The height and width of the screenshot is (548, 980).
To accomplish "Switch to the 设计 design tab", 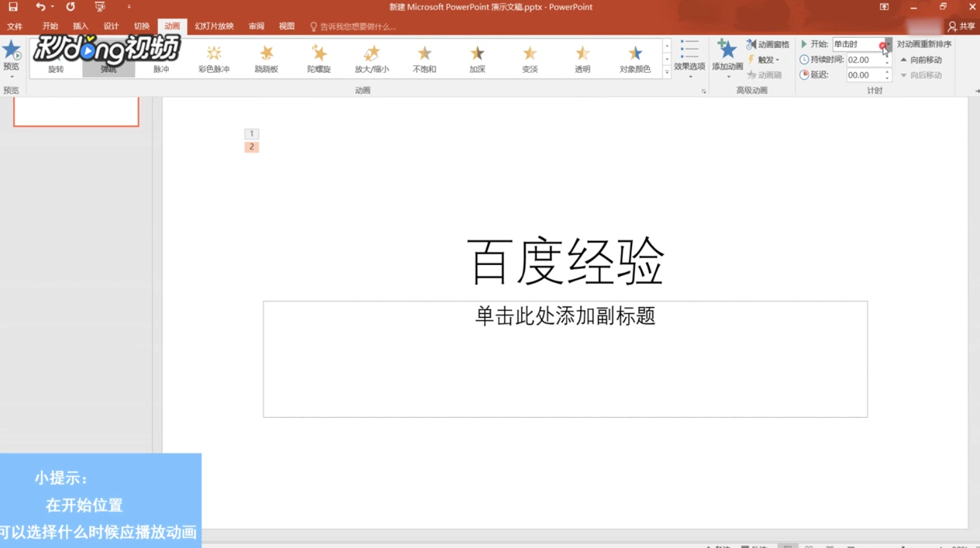I will [x=111, y=26].
